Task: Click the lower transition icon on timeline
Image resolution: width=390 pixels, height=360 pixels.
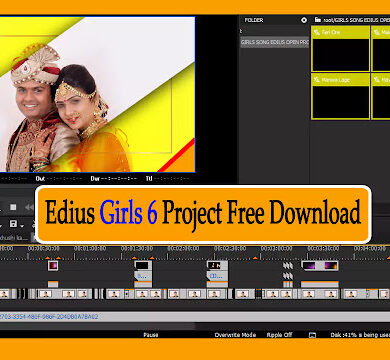Action: tap(288, 276)
